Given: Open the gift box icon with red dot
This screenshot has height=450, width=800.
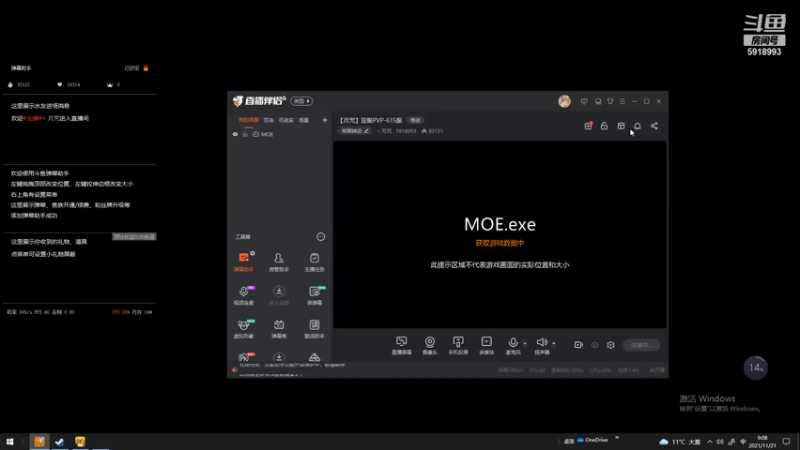Looking at the screenshot, I should [588, 126].
